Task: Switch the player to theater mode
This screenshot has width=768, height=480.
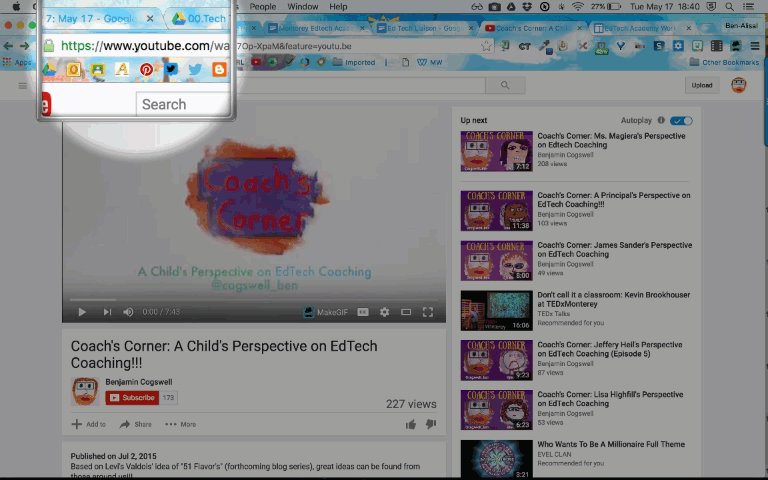Action: coord(406,312)
